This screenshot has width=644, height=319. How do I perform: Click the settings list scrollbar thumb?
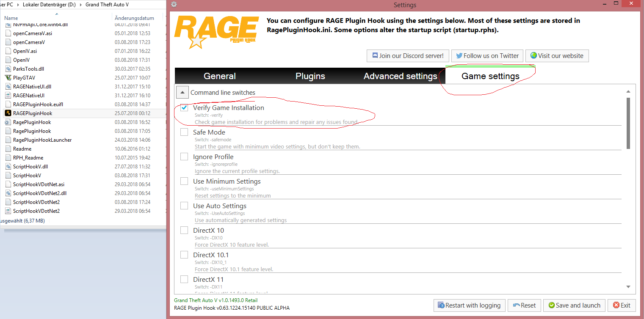[x=628, y=123]
